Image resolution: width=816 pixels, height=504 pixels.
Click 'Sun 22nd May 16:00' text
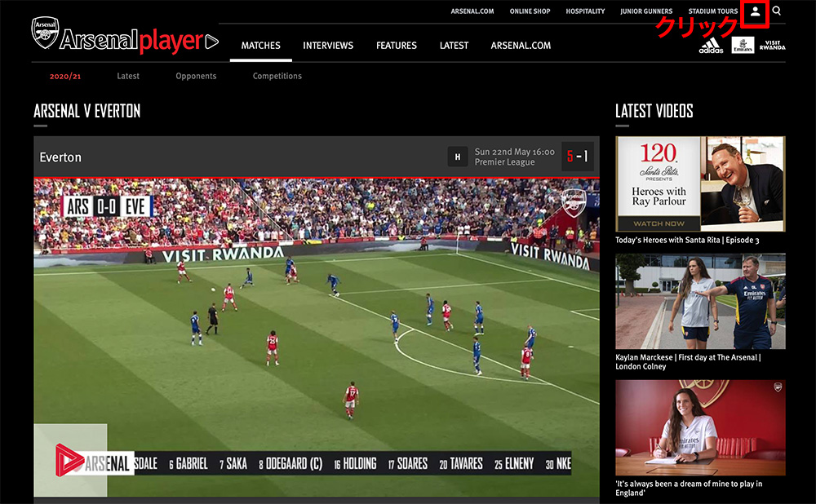[x=514, y=152]
